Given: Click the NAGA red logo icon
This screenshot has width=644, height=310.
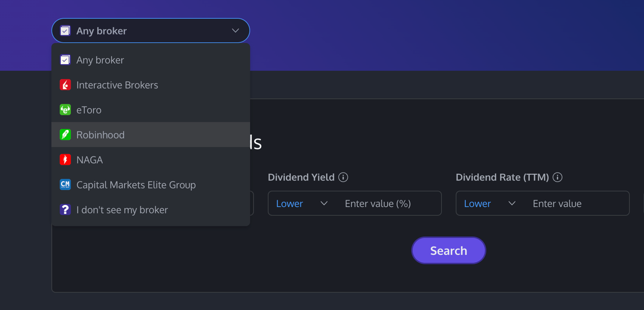Looking at the screenshot, I should pyautogui.click(x=65, y=160).
